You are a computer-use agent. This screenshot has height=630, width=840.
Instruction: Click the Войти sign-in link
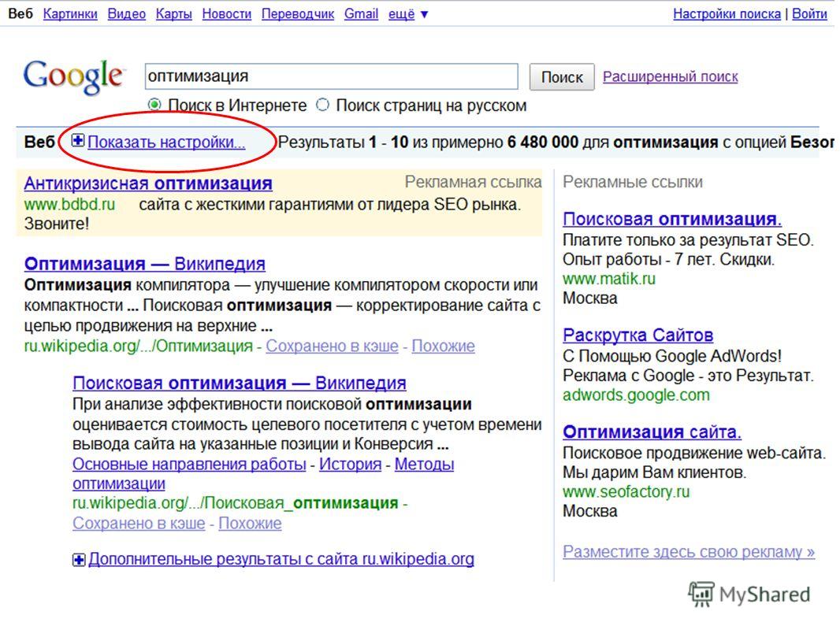809,14
